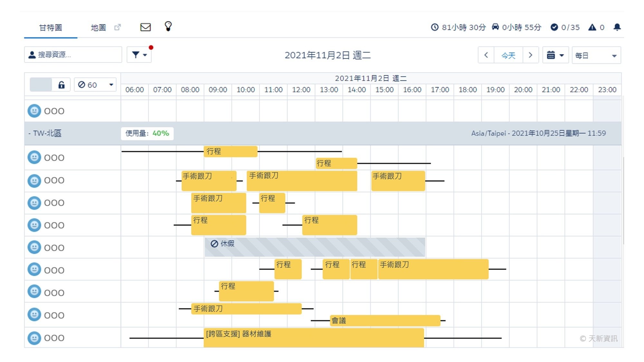Click the clock icon showing 81小時 30分
Image resolution: width=644 pixels, height=362 pixels.
435,28
